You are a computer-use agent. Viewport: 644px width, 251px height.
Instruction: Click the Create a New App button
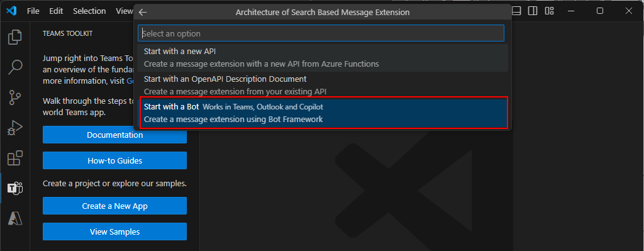pyautogui.click(x=114, y=206)
